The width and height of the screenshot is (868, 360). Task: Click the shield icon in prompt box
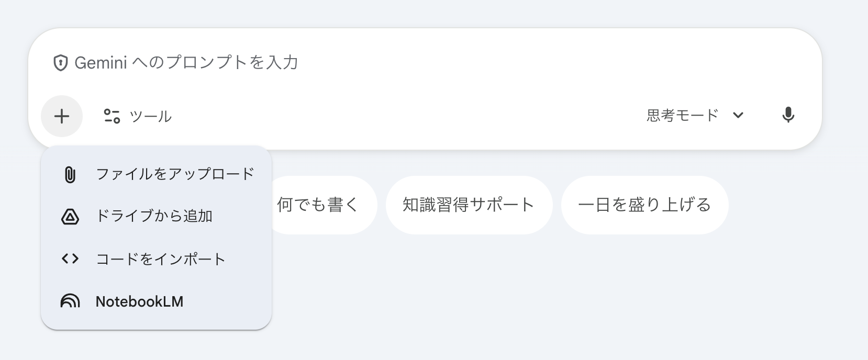coord(61,63)
